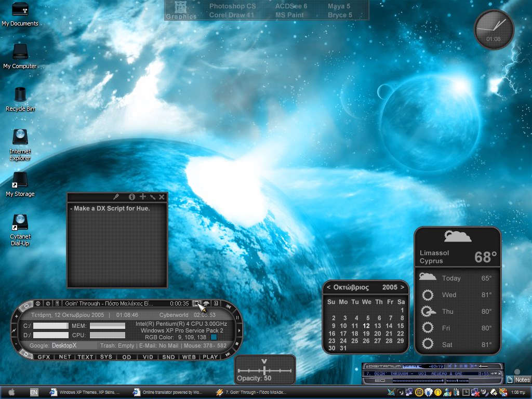The width and height of the screenshot is (532, 399).
Task: Open the weather umbrella icon on the system panel
Action: pyautogui.click(x=206, y=303)
